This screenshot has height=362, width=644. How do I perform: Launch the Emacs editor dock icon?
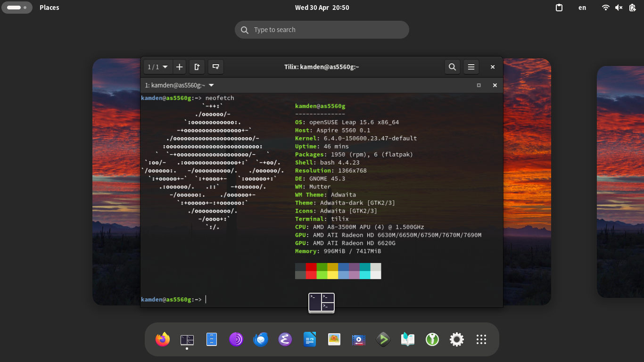point(285,339)
